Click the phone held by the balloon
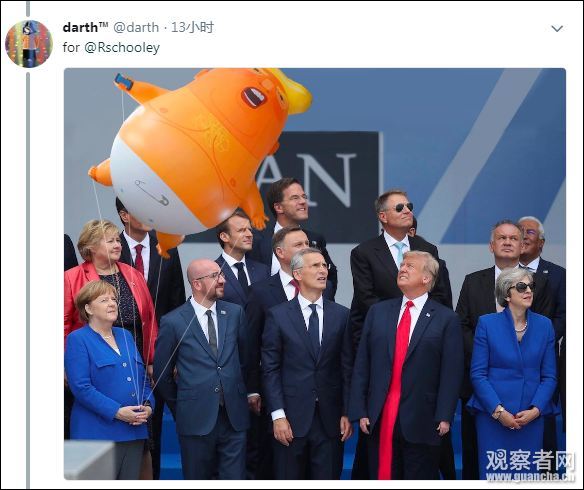 (124, 81)
